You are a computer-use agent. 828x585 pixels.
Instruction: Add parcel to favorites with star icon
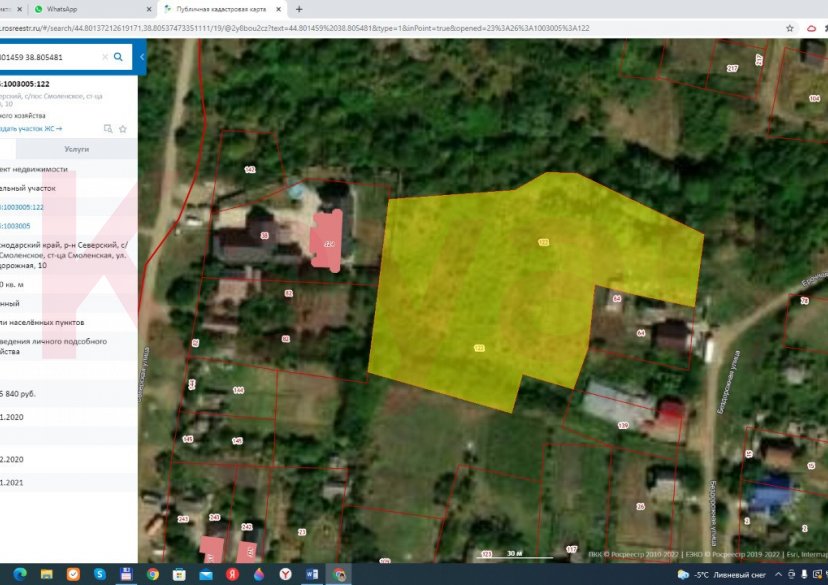(x=123, y=129)
